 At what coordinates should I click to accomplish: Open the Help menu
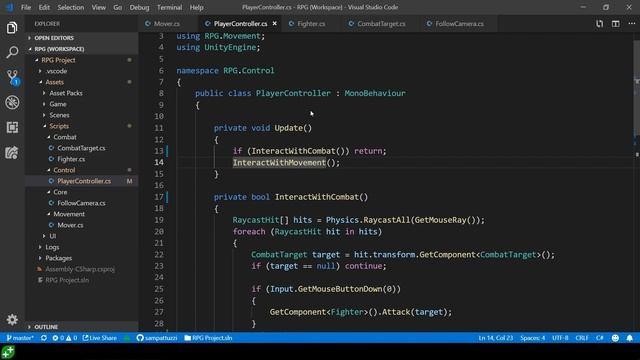coord(196,7)
